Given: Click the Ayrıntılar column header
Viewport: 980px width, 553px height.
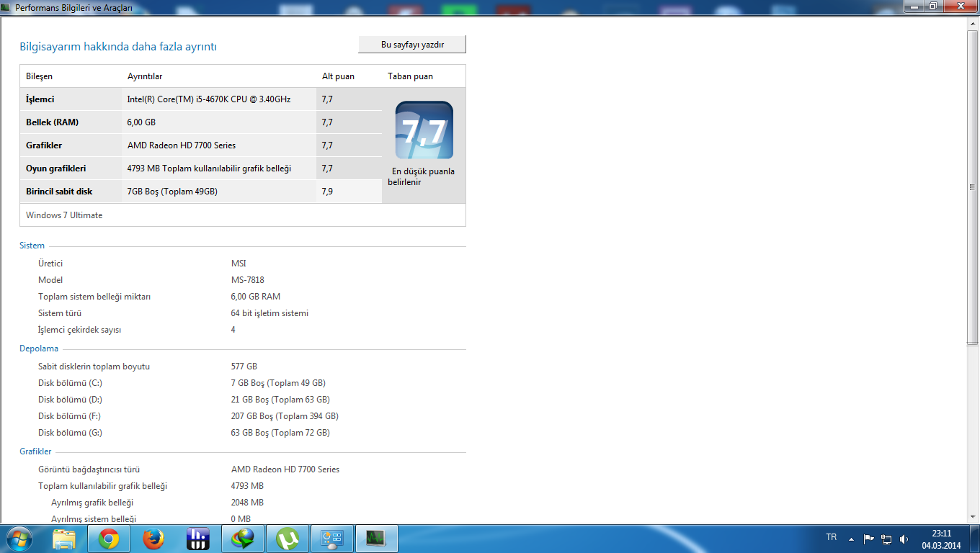Looking at the screenshot, I should pyautogui.click(x=145, y=76).
